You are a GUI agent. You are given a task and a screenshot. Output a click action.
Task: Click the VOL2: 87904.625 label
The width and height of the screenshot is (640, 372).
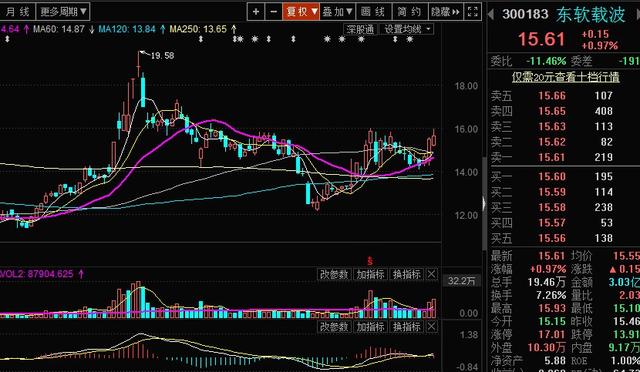click(x=37, y=274)
